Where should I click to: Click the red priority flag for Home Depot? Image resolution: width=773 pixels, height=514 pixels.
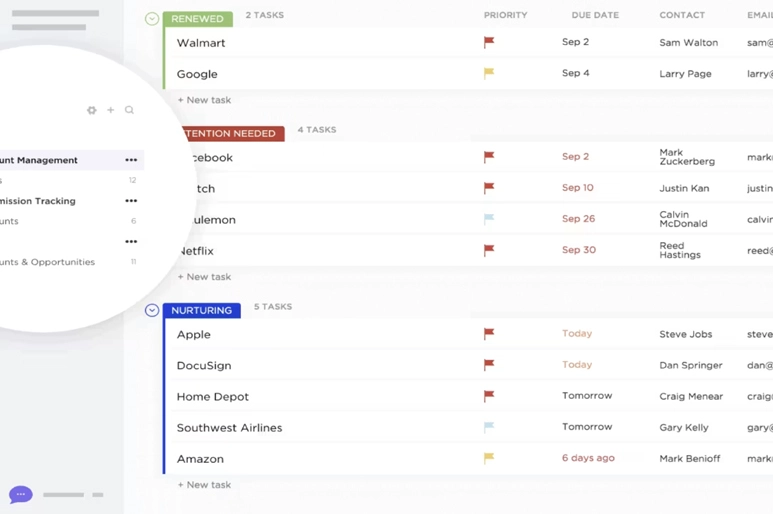[489, 396]
